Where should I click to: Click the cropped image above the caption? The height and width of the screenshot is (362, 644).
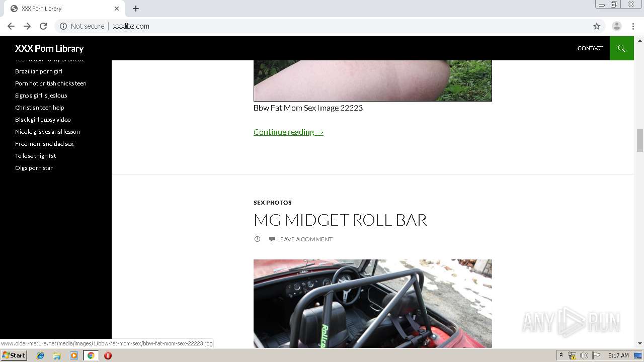373,81
